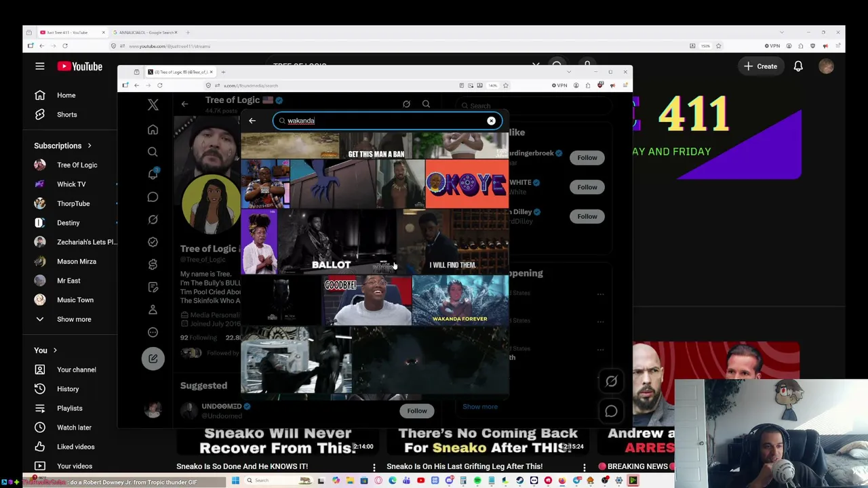This screenshot has width=868, height=488.
Task: Open floating Grok button on X
Action: coord(611,382)
